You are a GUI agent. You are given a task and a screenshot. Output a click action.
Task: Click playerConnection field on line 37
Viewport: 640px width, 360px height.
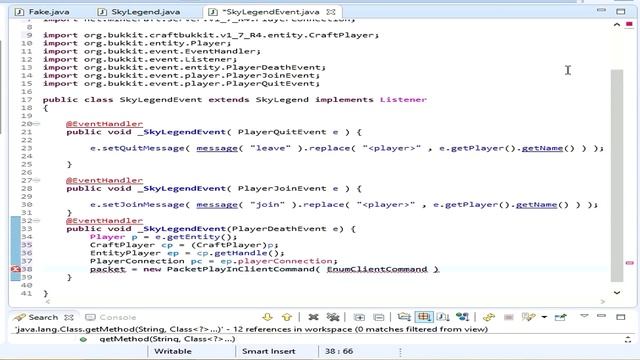(285, 261)
